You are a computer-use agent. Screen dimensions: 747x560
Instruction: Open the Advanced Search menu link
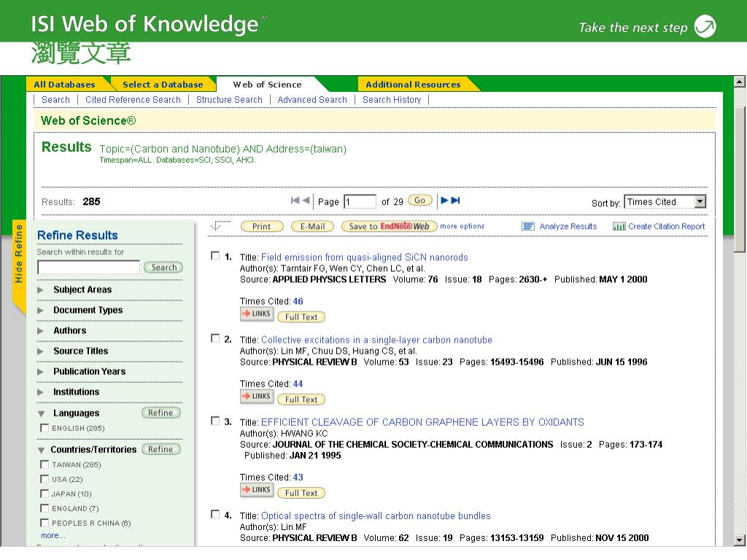click(312, 99)
